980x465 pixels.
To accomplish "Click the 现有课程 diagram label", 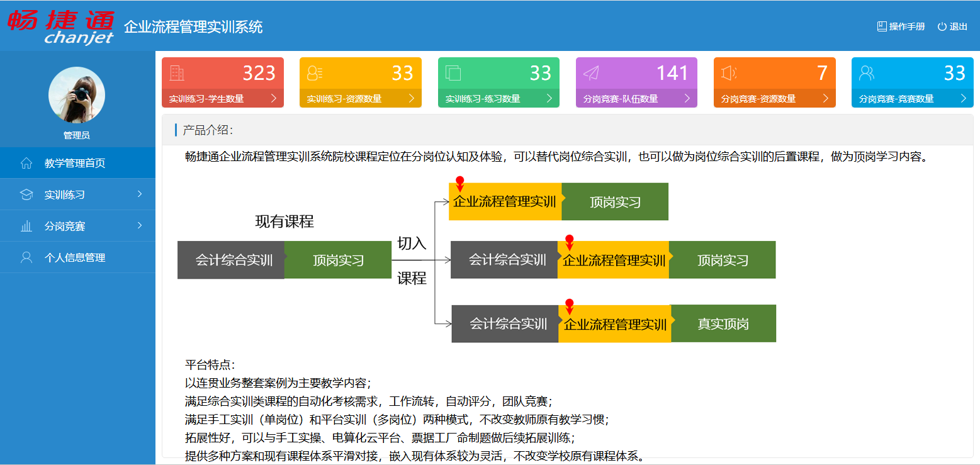I will pyautogui.click(x=284, y=221).
